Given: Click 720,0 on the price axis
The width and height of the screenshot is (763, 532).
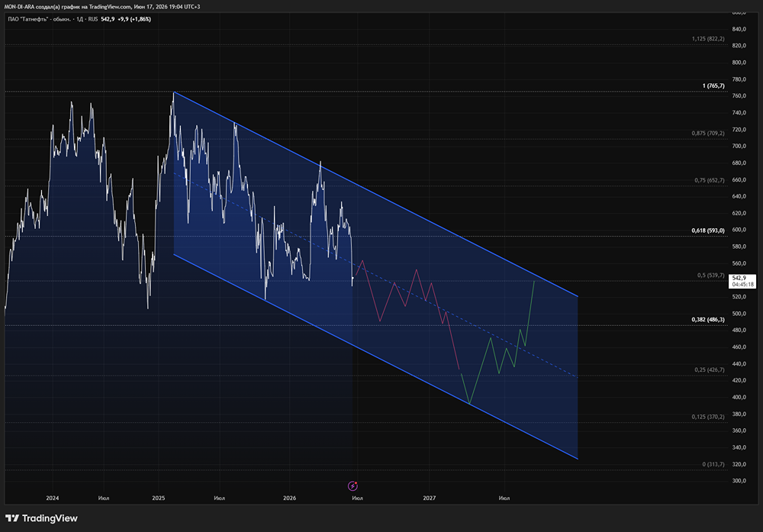Looking at the screenshot, I should click(739, 130).
